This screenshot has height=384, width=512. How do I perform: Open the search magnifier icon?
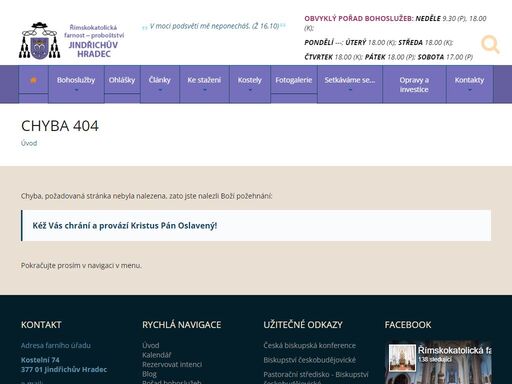[490, 44]
